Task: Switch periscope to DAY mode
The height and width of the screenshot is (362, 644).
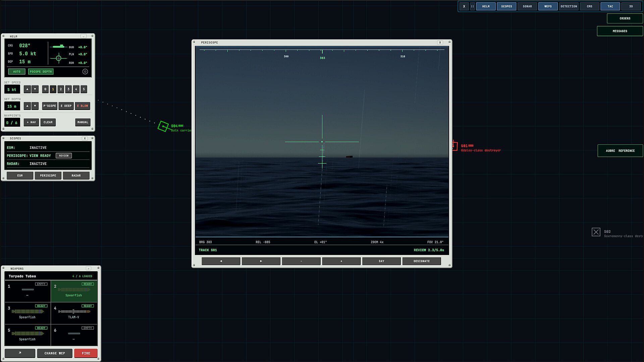Action: [x=381, y=261]
